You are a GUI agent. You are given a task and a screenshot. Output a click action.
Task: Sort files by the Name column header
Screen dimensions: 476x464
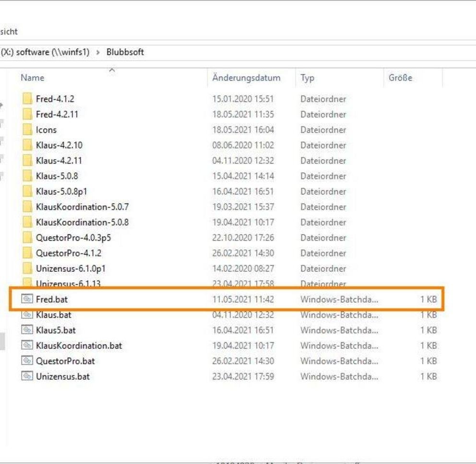33,78
